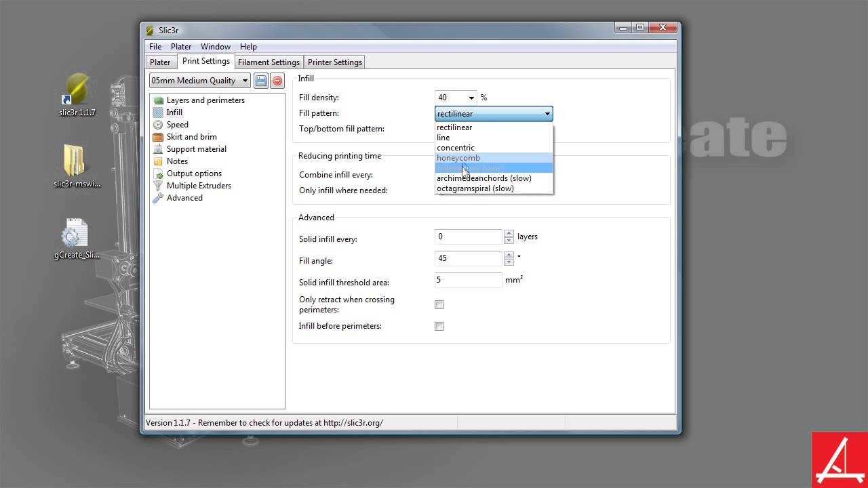Open the Window menu
This screenshot has height=488, width=868.
point(215,47)
